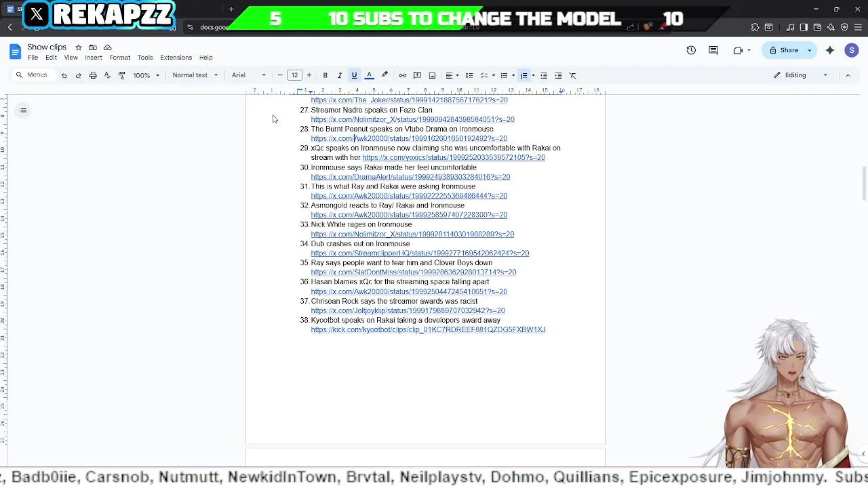Open the File menu
868x488 pixels.
pos(33,58)
